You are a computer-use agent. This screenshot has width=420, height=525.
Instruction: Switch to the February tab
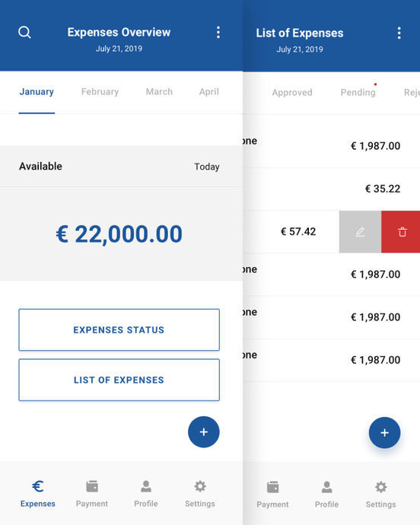point(100,92)
